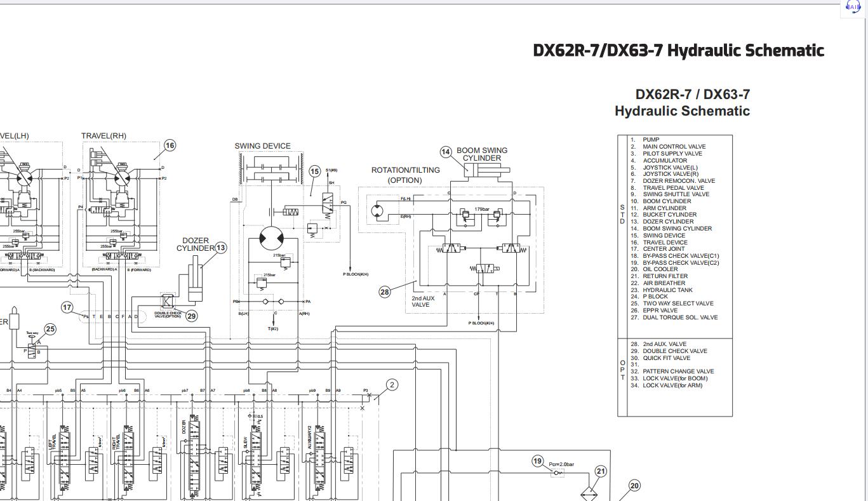Click the bold page heading "DX62R-7/DX63-7 Hydraulic Schematic"

[678, 51]
